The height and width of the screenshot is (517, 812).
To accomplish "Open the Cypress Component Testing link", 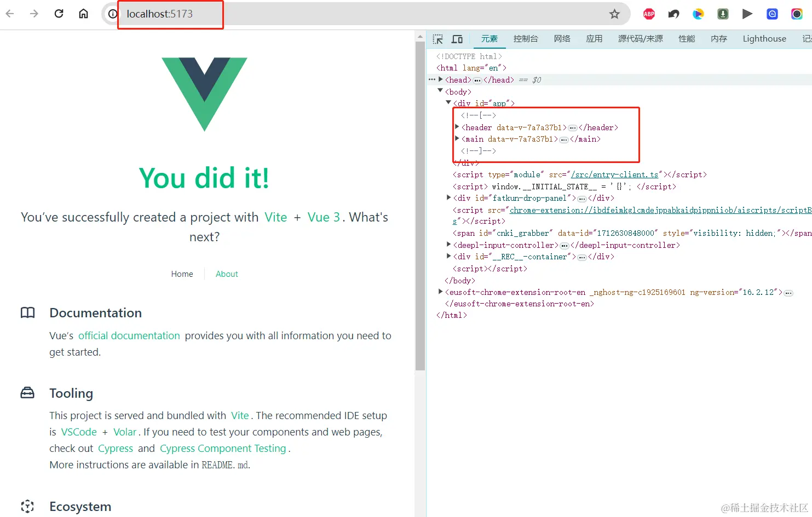I will click(x=223, y=448).
